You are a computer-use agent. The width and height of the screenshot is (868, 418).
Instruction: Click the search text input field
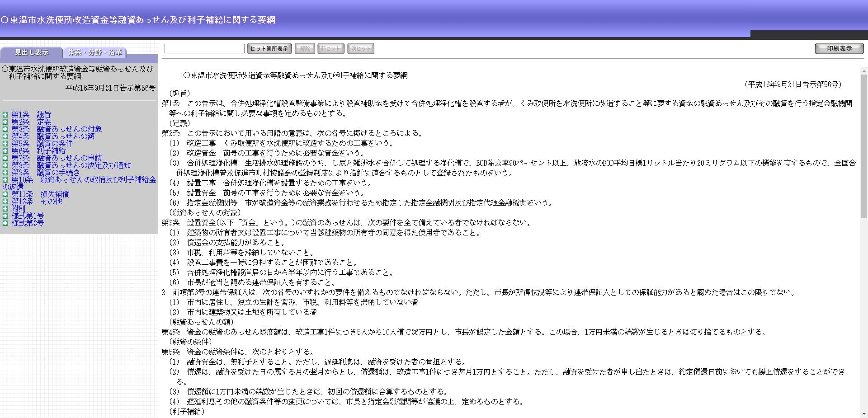click(x=204, y=49)
